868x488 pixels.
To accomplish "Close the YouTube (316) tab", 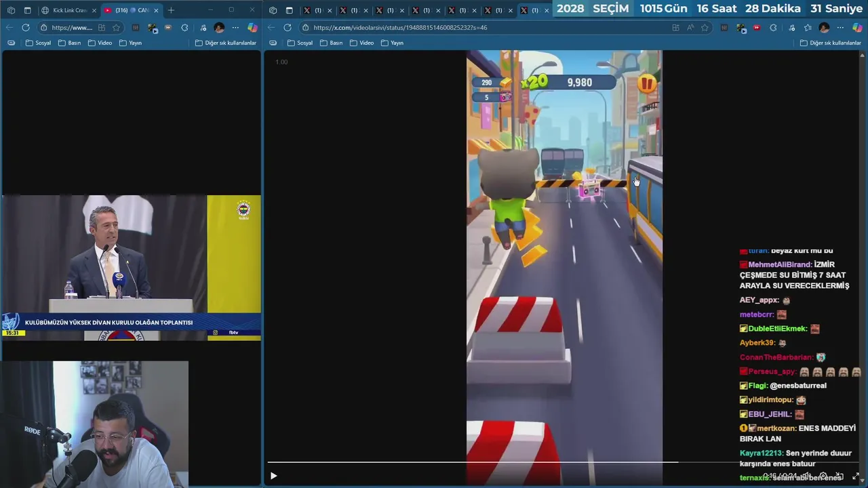I will tap(157, 10).
